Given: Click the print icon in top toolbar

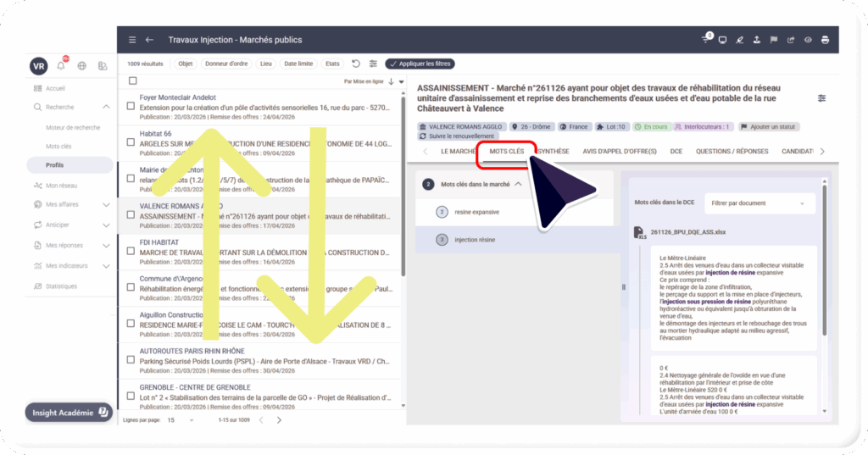Looking at the screenshot, I should 825,40.
